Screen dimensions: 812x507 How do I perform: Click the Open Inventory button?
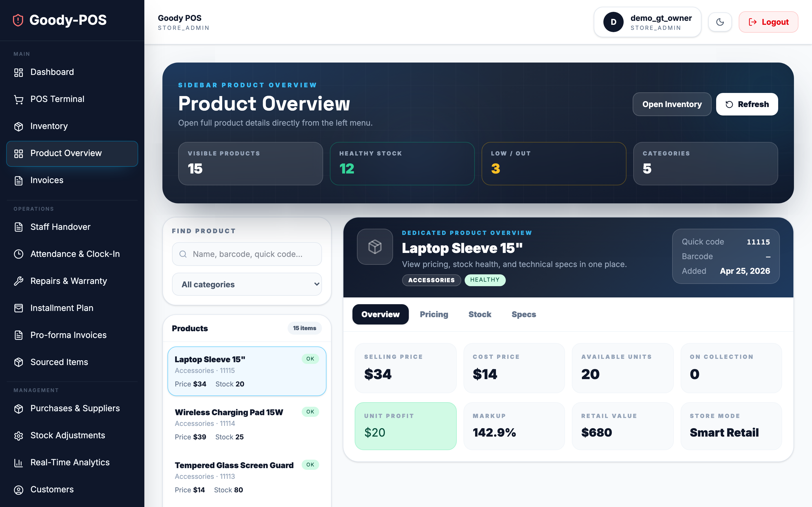672,104
